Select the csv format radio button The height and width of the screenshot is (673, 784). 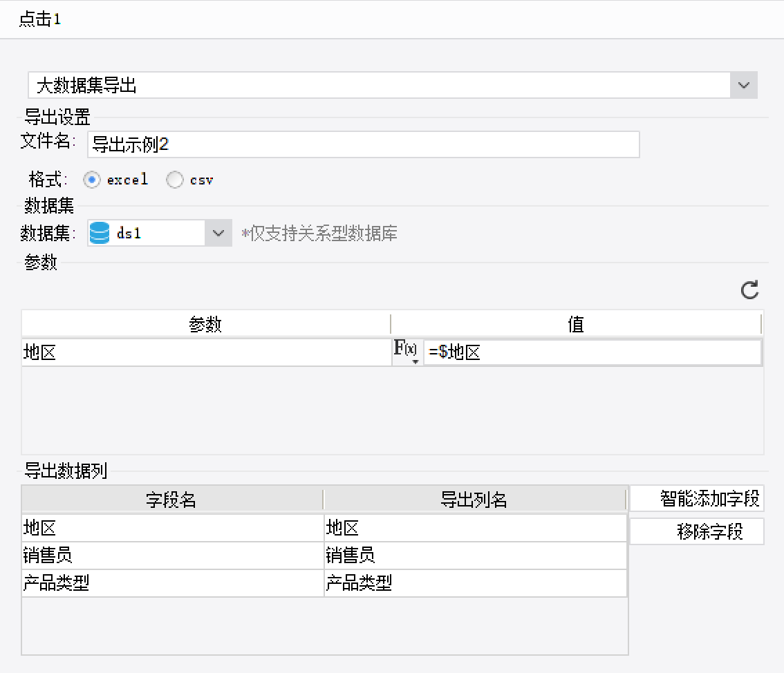[x=175, y=180]
